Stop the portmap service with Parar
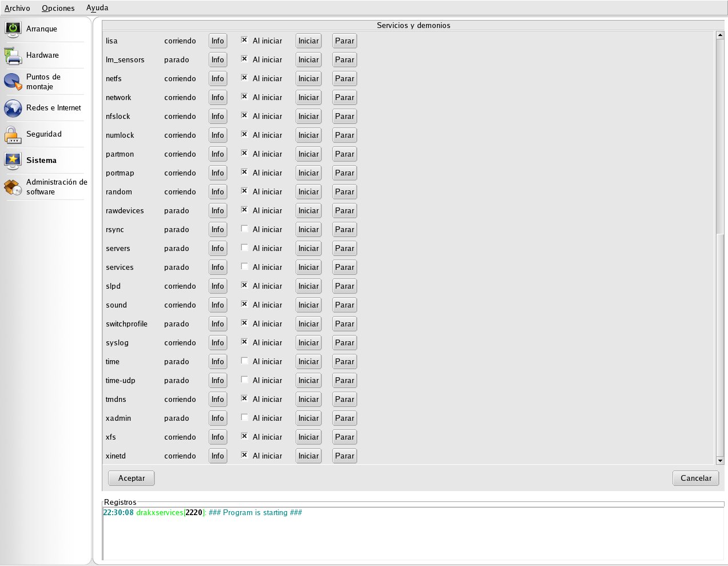Screen dimensions: 728x566 click(x=344, y=173)
